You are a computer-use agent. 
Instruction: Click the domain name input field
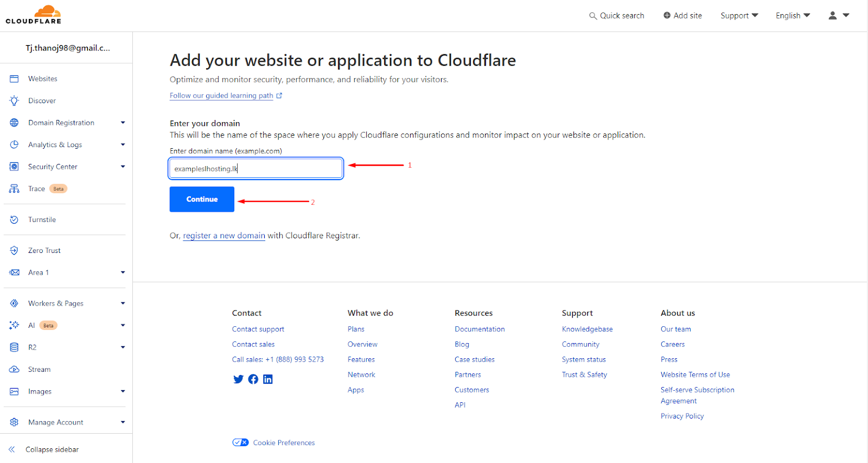(x=256, y=168)
